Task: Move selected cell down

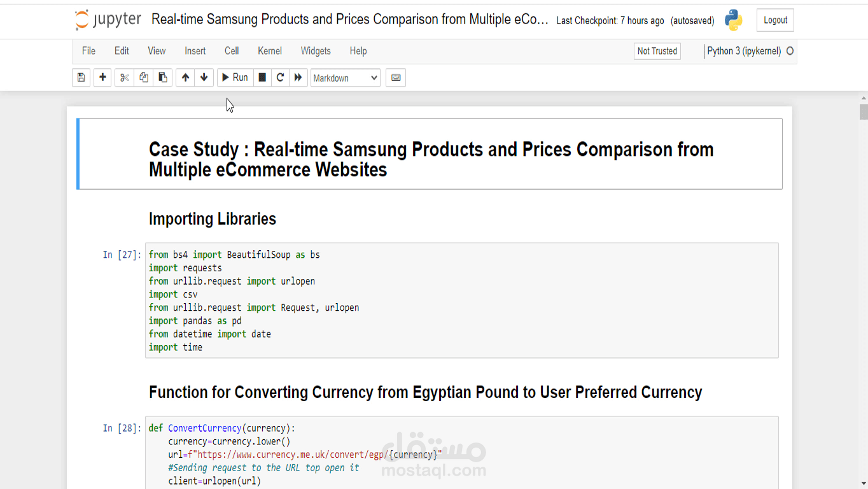Action: [x=204, y=78]
